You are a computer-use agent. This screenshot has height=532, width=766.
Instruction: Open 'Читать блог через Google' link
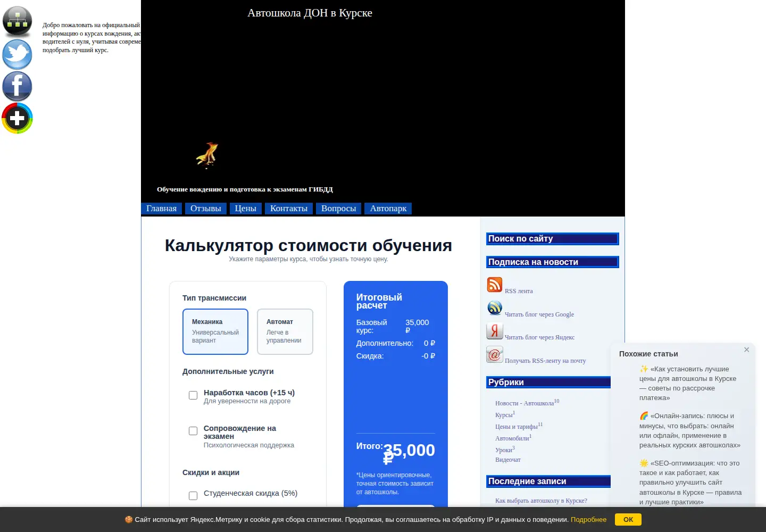pyautogui.click(x=539, y=314)
